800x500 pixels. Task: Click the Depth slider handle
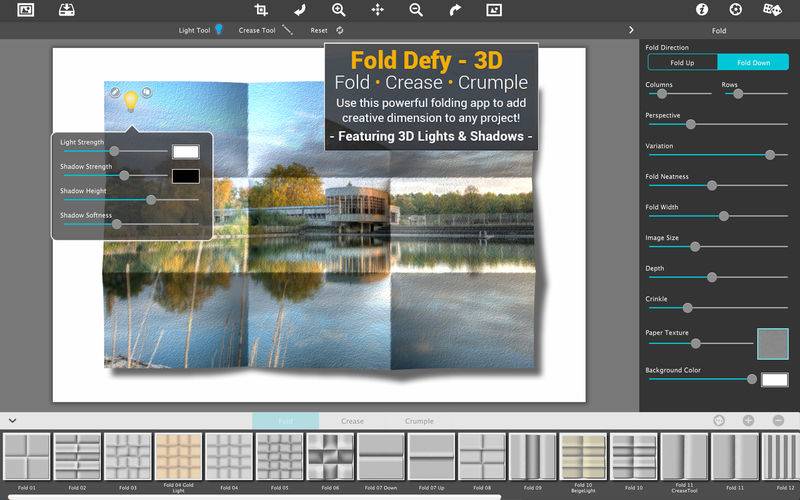click(712, 278)
